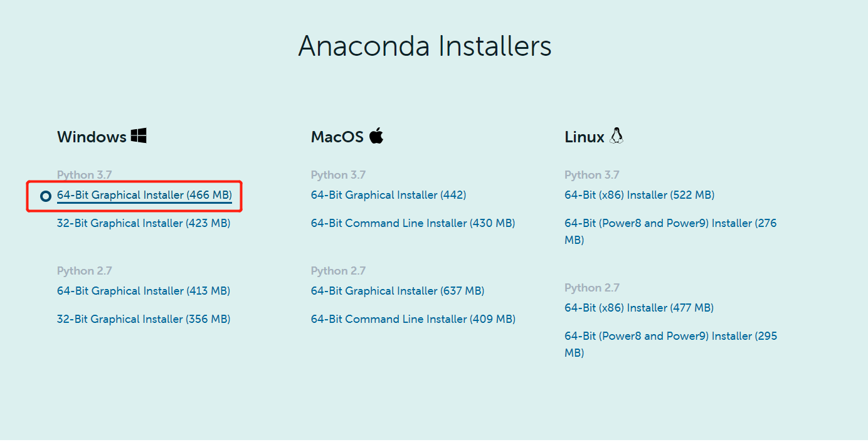
Task: Download the Windows 32-Bit Graphical Installer (423 MB)
Action: [x=143, y=223]
